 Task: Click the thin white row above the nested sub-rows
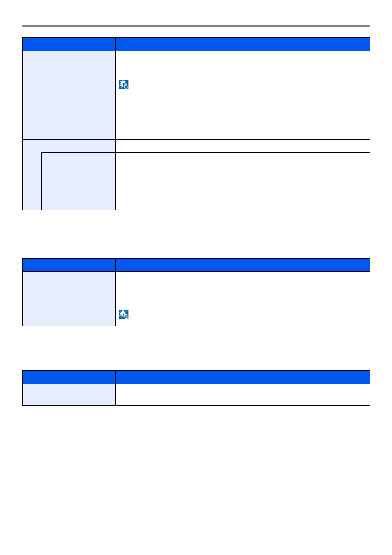click(243, 146)
